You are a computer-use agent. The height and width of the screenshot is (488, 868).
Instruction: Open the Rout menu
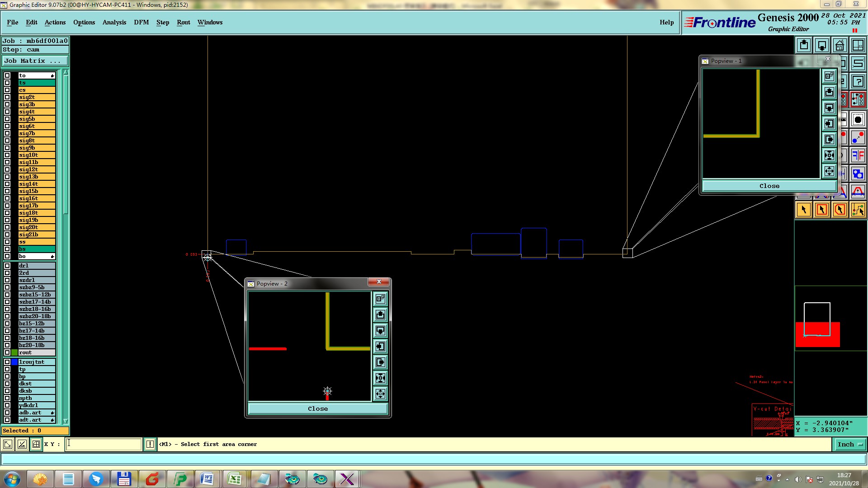(183, 22)
